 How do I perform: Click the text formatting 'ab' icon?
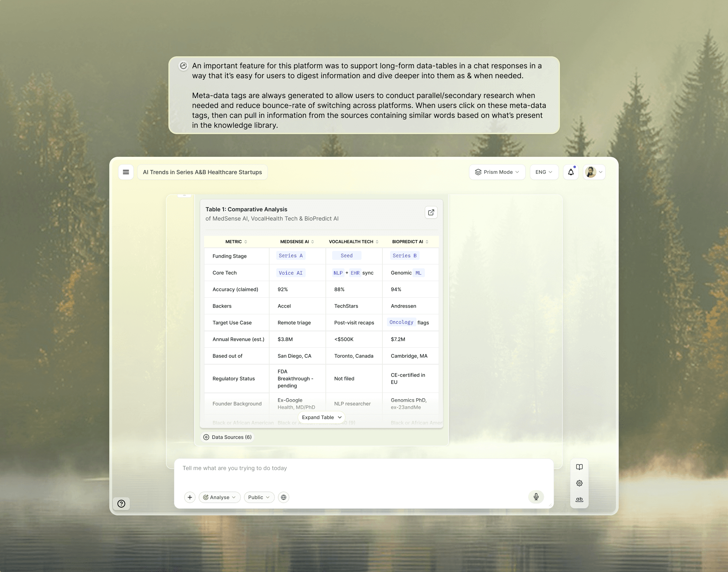coord(579,499)
